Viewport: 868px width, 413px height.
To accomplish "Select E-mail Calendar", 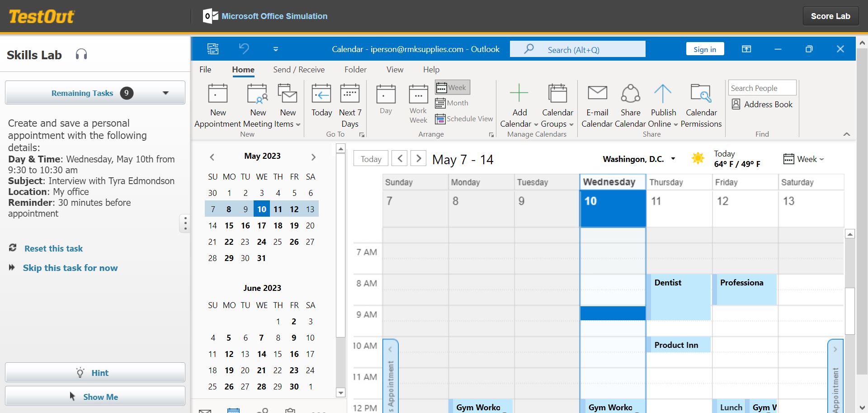I will [597, 104].
